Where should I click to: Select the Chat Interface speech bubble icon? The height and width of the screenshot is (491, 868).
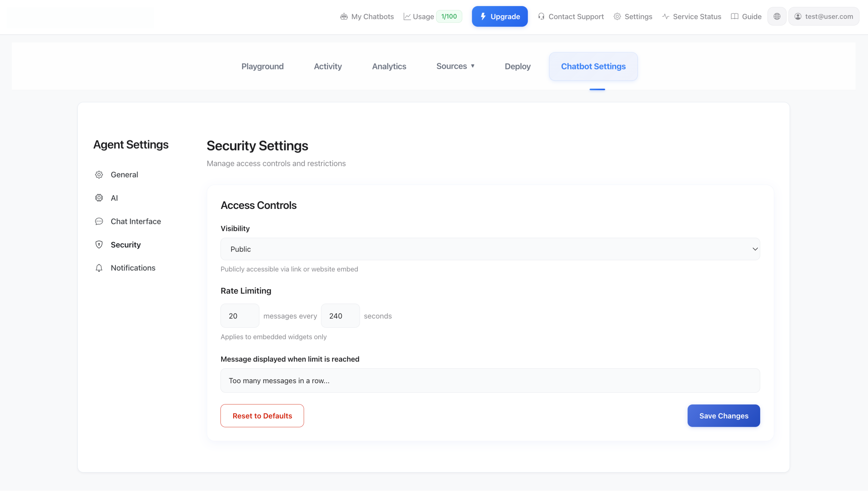click(x=99, y=221)
